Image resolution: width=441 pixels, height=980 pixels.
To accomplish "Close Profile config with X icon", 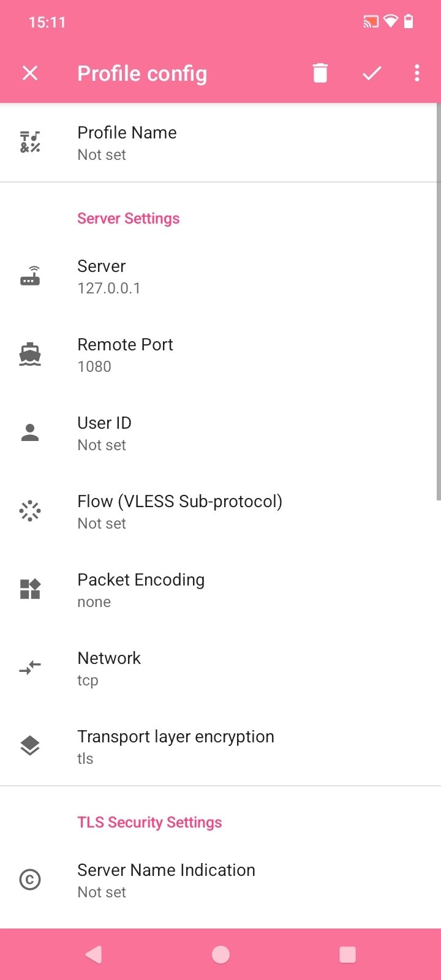I will [x=30, y=73].
